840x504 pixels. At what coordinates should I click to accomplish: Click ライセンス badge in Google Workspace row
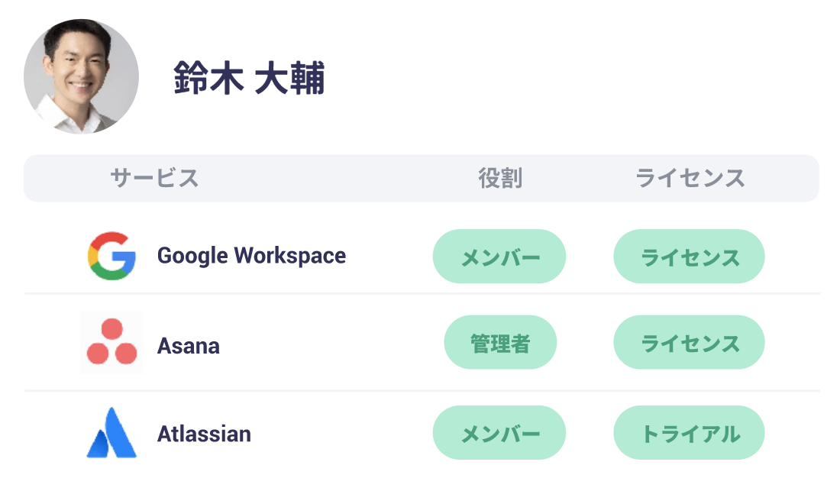point(689,256)
